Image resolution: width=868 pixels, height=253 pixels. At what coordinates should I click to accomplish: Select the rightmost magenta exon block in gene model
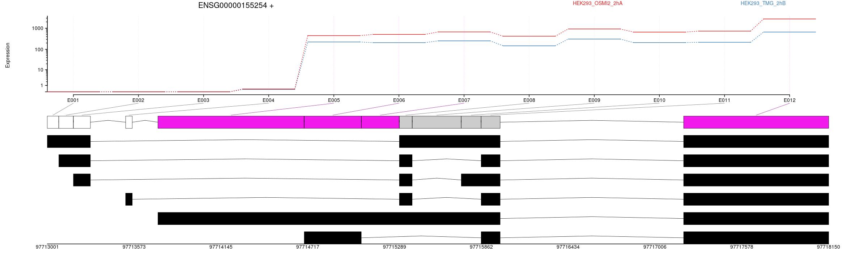[756, 122]
